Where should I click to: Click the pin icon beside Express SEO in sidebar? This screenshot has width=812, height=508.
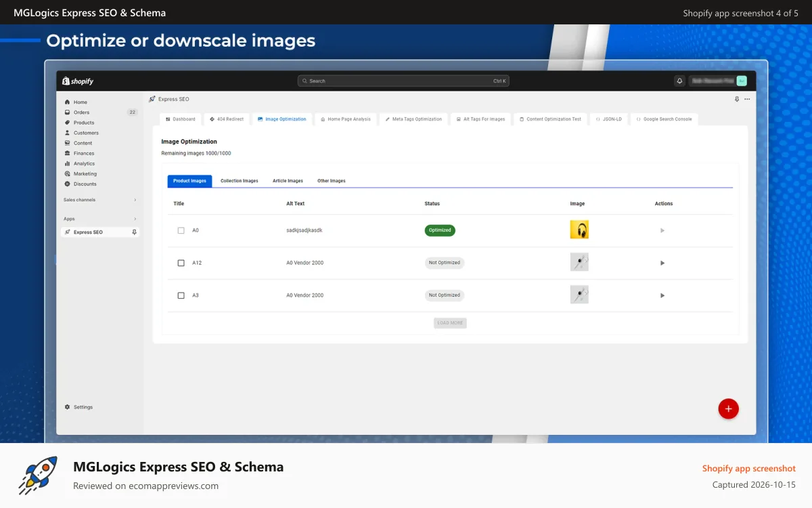coord(134,232)
